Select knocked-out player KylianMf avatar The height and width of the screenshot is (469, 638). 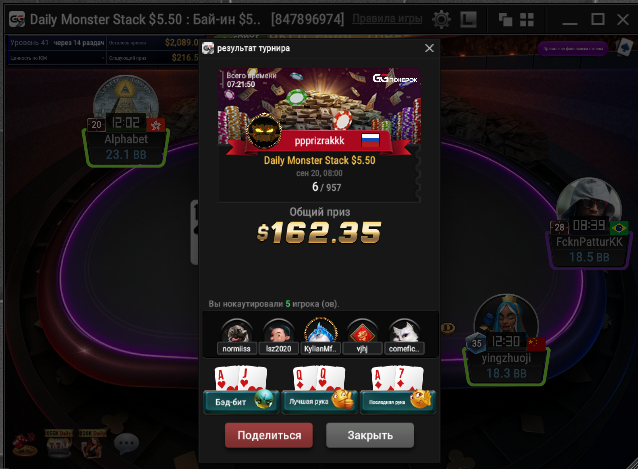point(320,331)
